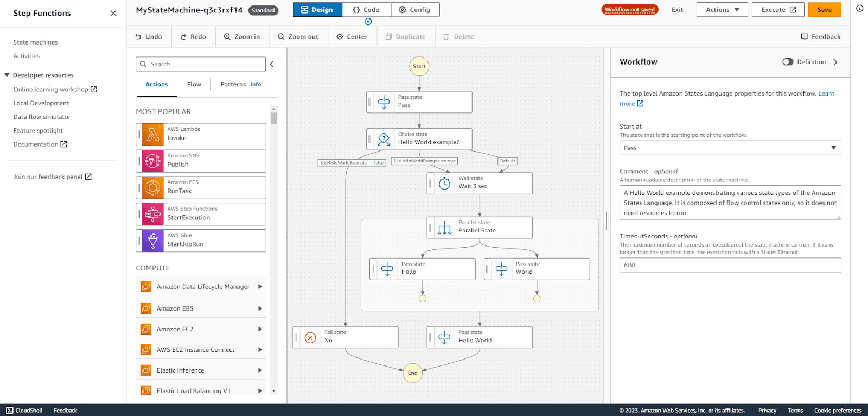Select the Hello World pass state icon

tap(444, 337)
